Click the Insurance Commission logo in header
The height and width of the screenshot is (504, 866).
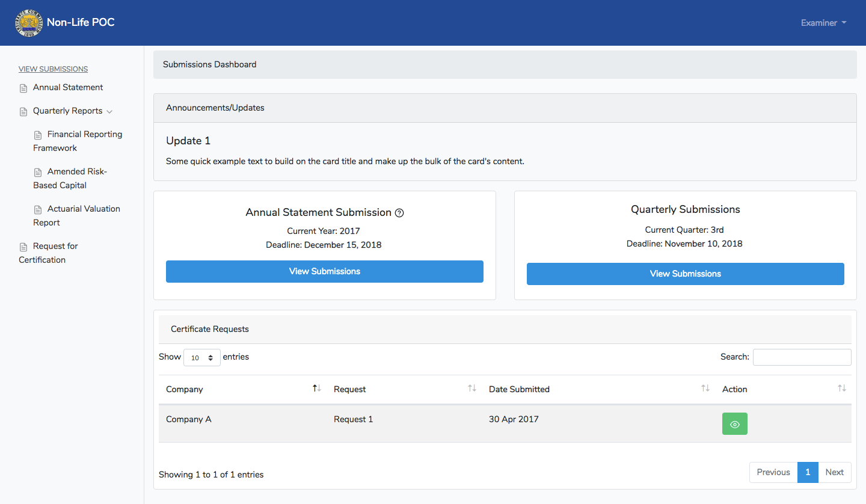pyautogui.click(x=29, y=23)
